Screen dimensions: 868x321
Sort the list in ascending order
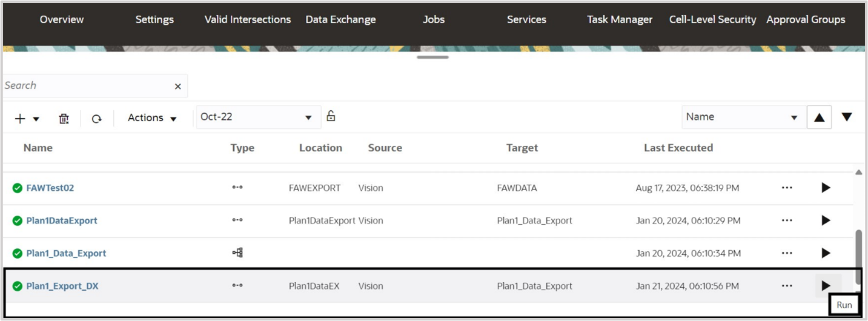(819, 117)
